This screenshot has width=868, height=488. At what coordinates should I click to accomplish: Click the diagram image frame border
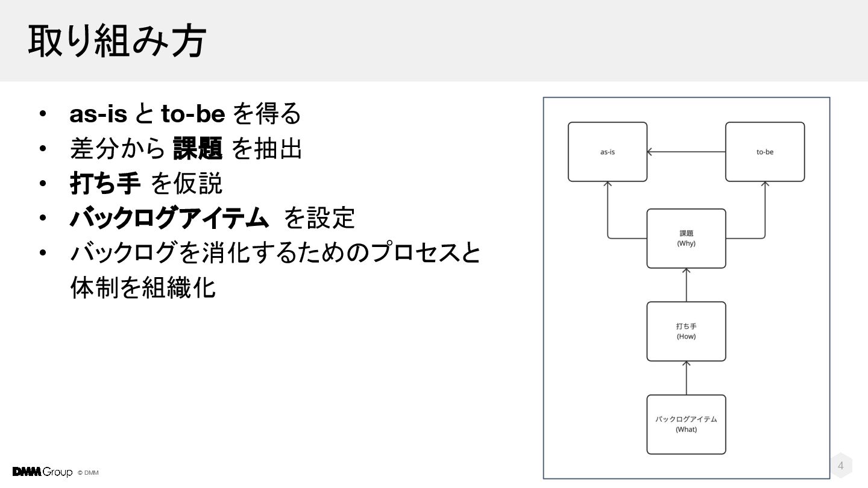tap(544, 288)
